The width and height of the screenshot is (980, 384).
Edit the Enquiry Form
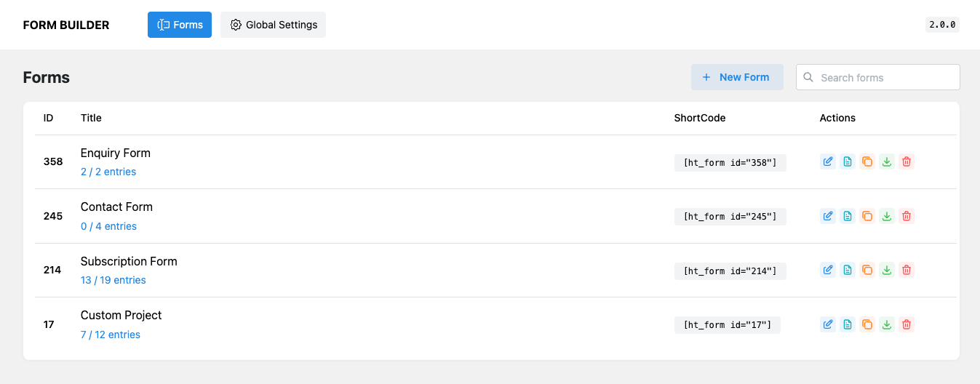coord(828,161)
